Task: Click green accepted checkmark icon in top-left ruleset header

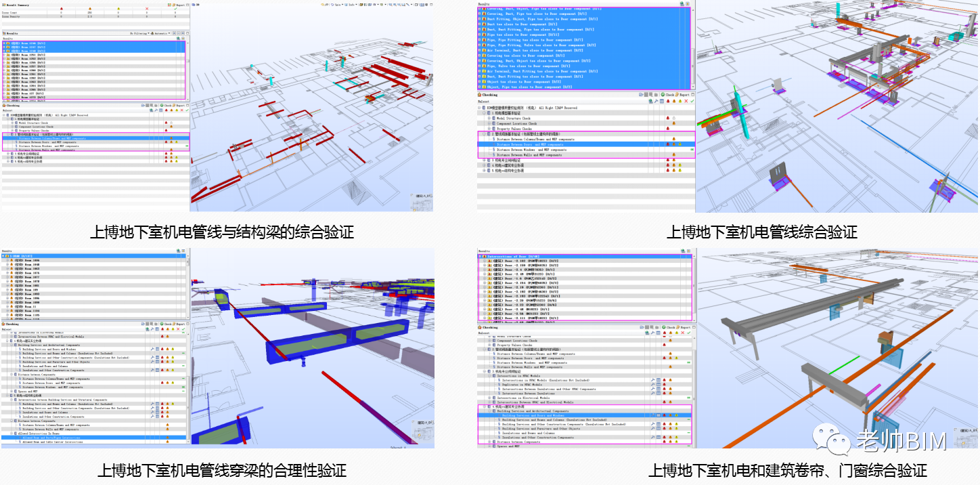Action: click(x=187, y=110)
